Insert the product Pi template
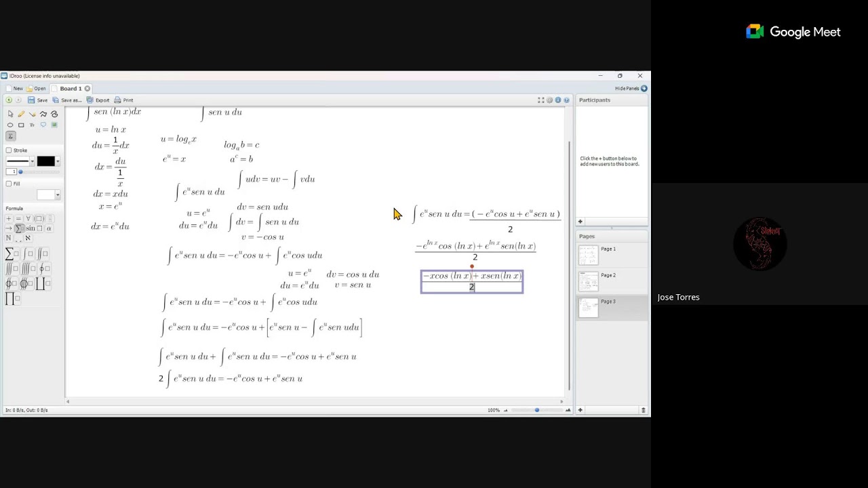Viewport: 868px width, 488px height. pos(12,298)
